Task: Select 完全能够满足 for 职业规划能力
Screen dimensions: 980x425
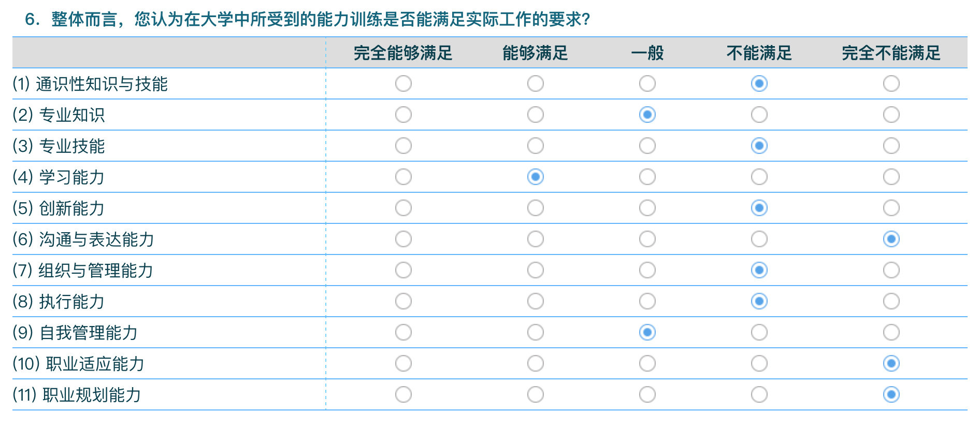Action: click(403, 394)
